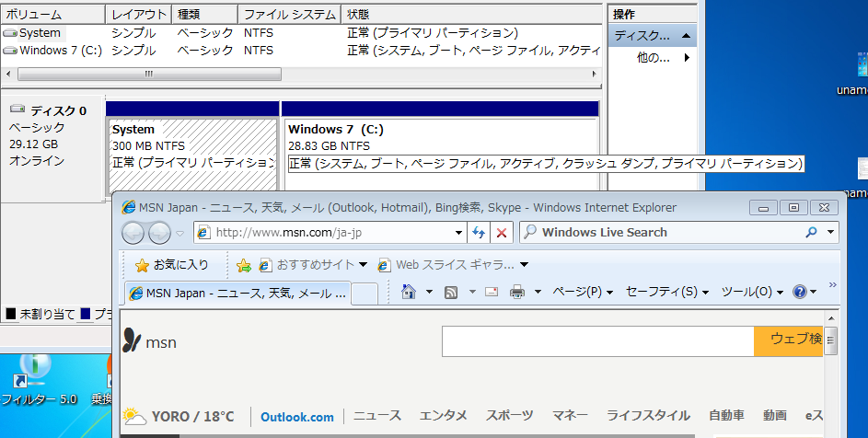Select the MSN Japan browser tab

coord(237,294)
